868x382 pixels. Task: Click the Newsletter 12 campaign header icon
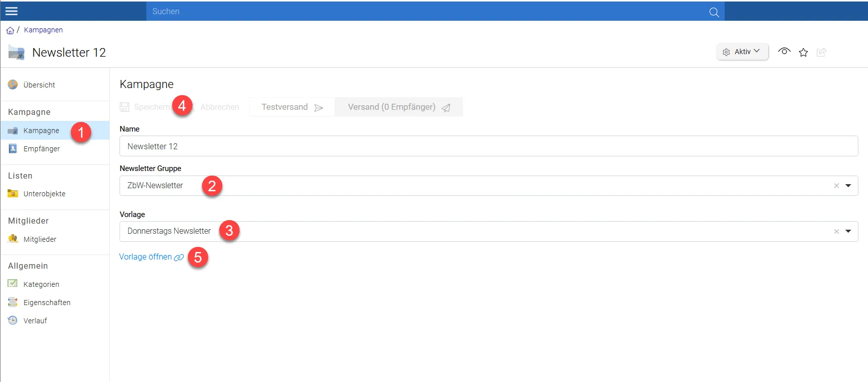coord(17,53)
